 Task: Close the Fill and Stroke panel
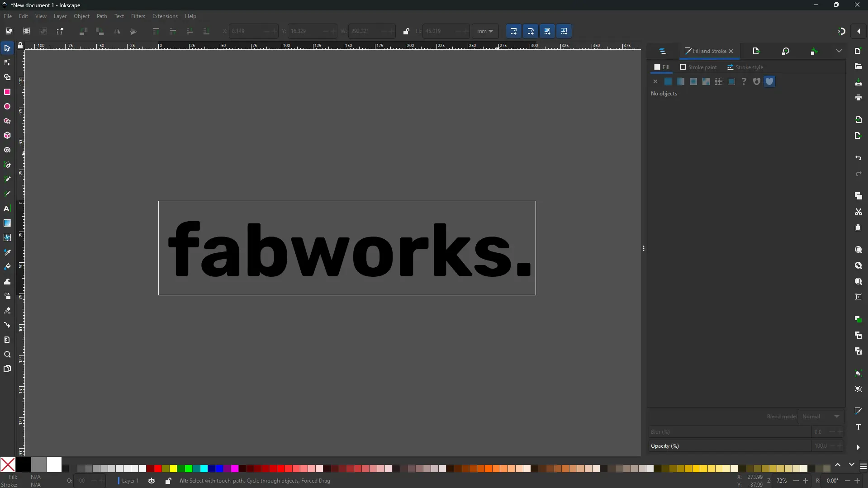[x=731, y=51]
